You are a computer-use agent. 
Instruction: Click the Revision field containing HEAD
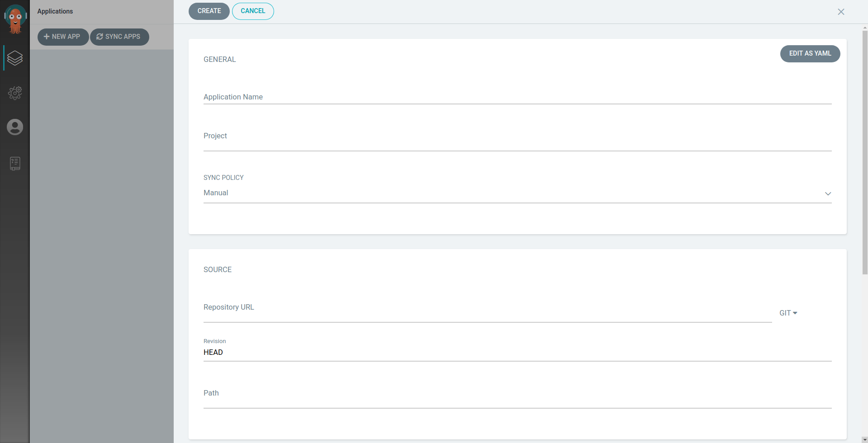click(x=517, y=352)
